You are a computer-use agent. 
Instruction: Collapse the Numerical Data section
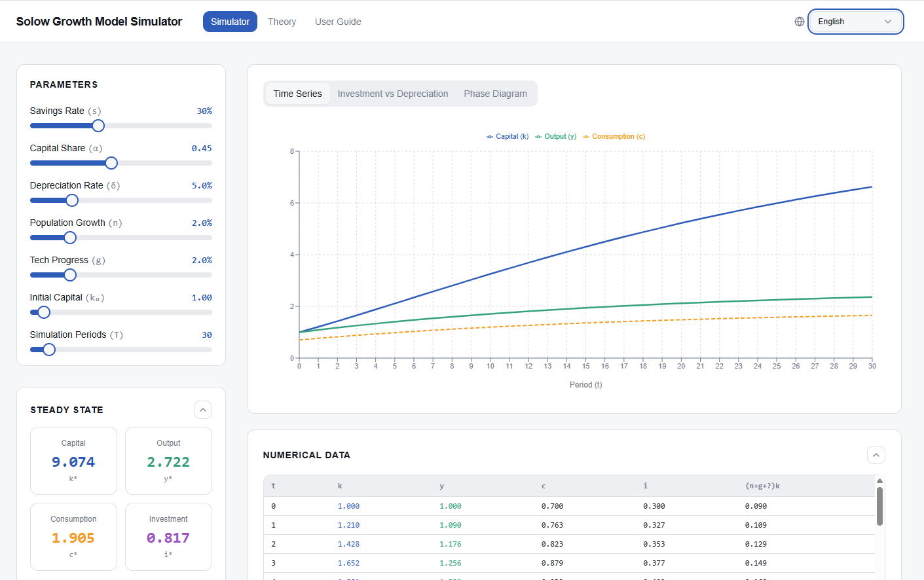[876, 455]
